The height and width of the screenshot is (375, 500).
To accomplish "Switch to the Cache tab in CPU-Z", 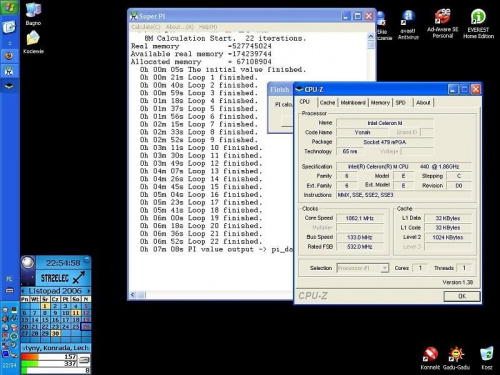I will point(327,103).
